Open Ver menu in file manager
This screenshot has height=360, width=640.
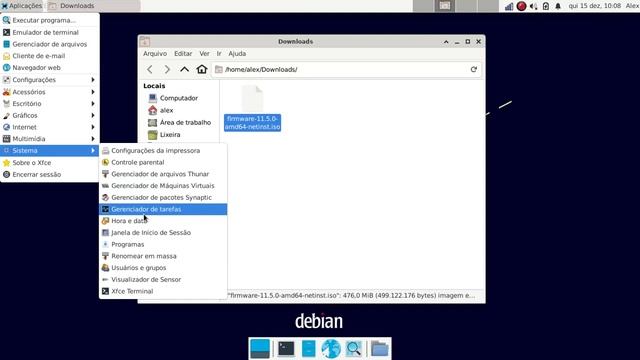[204, 53]
